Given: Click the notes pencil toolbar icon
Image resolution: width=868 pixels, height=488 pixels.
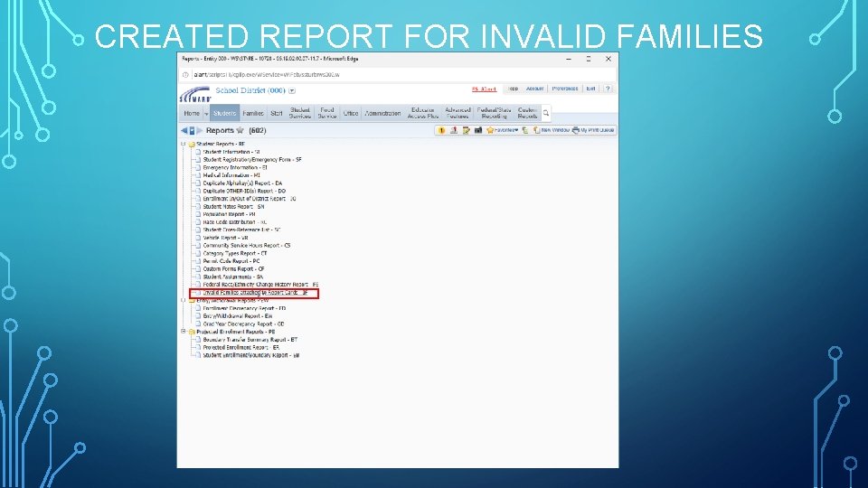Looking at the screenshot, I should pyautogui.click(x=466, y=130).
